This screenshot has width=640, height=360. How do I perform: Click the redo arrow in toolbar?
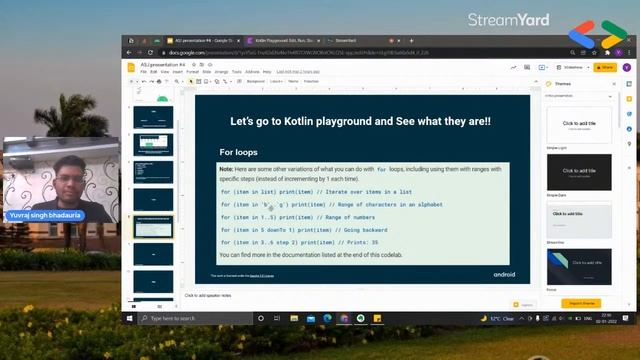[151, 82]
